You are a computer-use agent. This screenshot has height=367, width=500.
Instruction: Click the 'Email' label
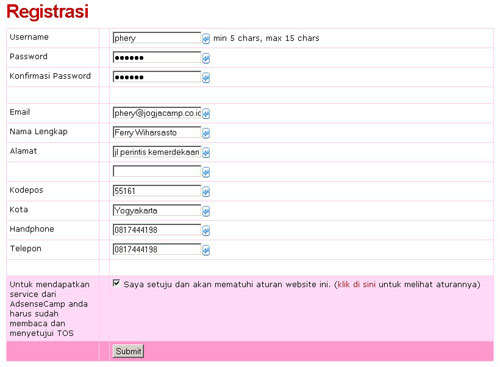coord(20,112)
